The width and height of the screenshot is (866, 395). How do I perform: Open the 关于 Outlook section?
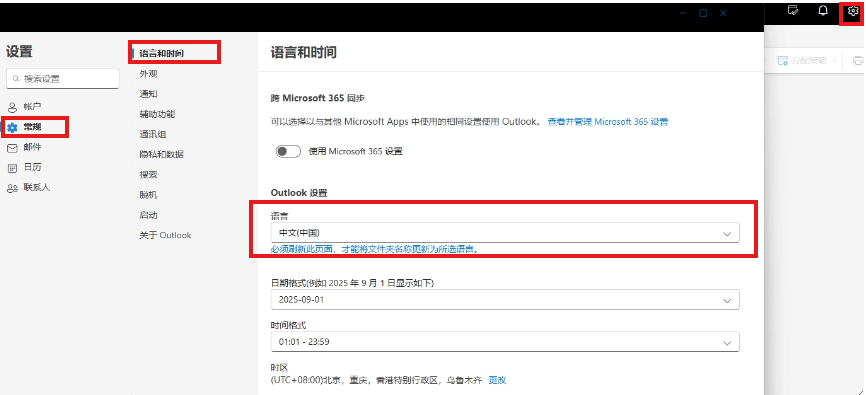click(x=165, y=235)
